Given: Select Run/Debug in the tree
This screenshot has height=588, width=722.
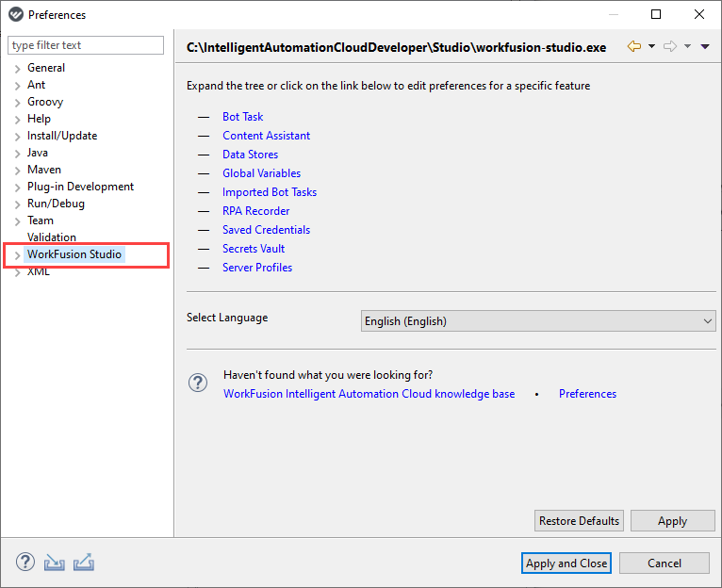Looking at the screenshot, I should 57,204.
